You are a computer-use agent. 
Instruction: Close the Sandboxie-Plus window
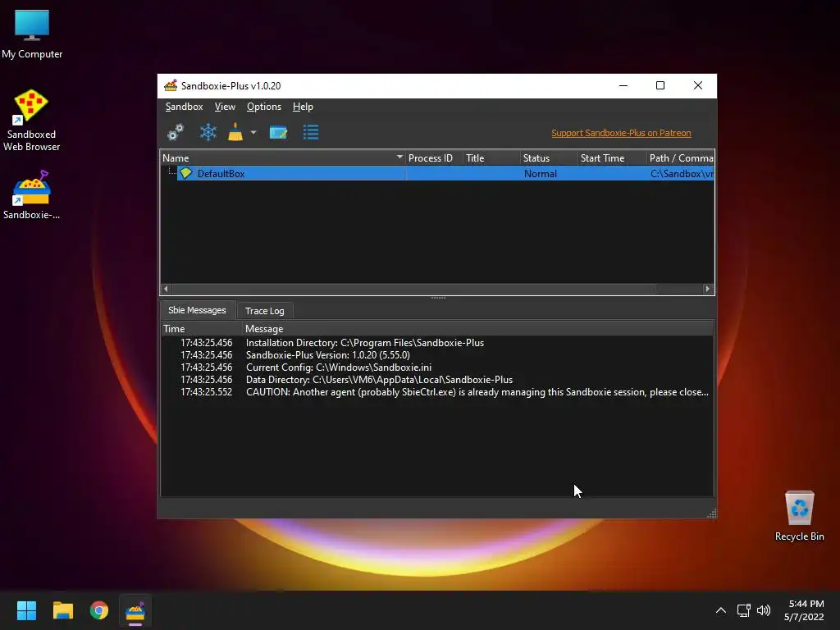(x=697, y=85)
